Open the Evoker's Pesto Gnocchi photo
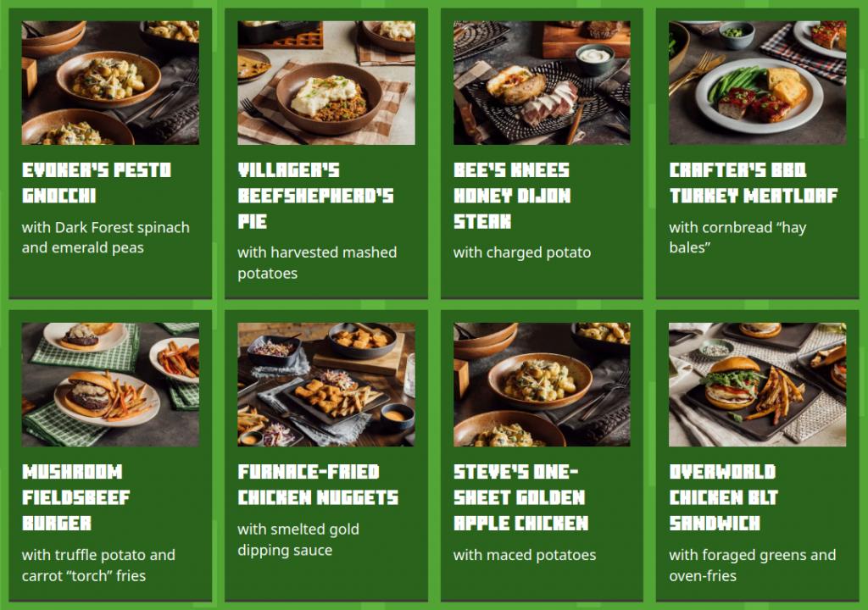The width and height of the screenshot is (868, 610). (110, 83)
